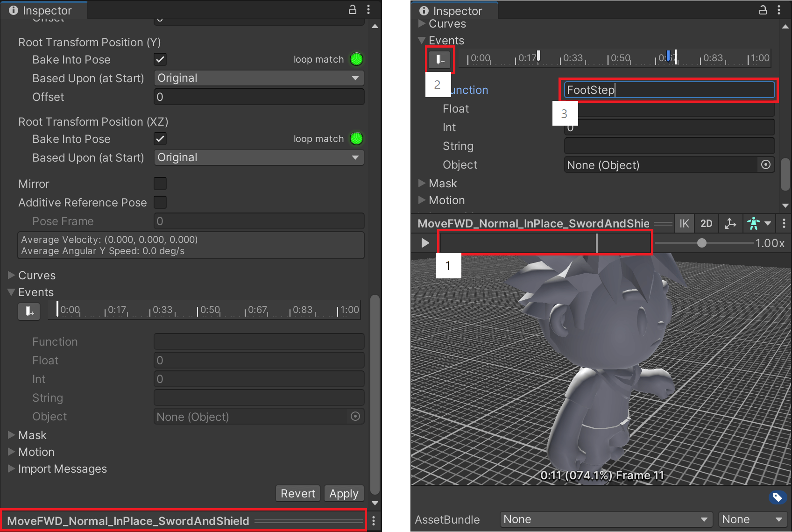
Task: Loop match indicator for Position (XZ)
Action: pos(356,139)
